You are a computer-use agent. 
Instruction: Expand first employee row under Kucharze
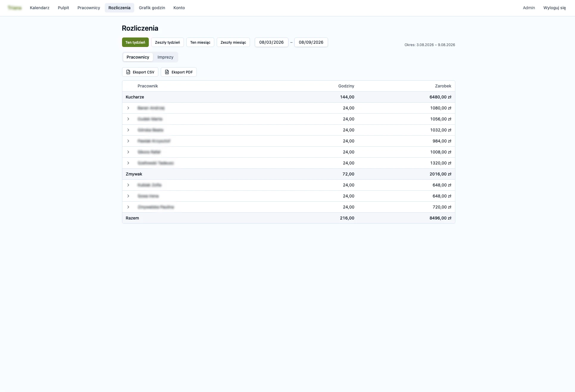(x=128, y=108)
